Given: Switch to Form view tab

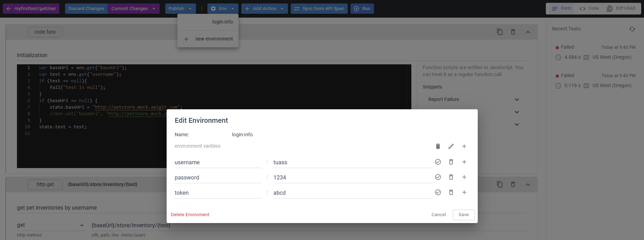Looking at the screenshot, I should coord(561,8).
